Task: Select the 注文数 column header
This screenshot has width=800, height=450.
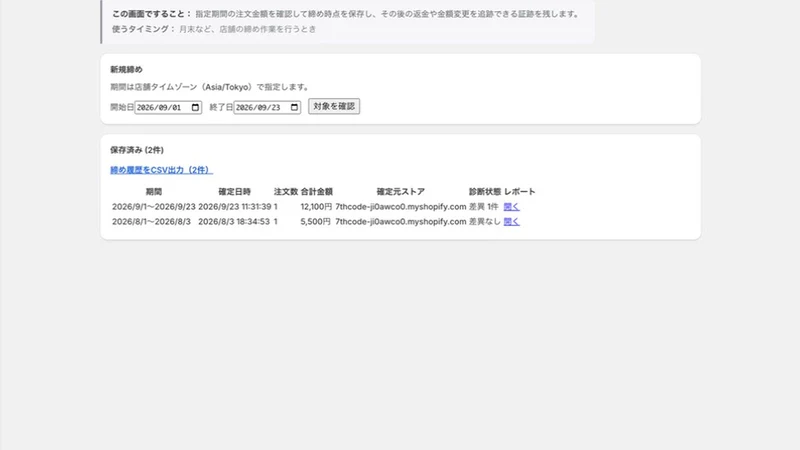Action: (x=286, y=192)
